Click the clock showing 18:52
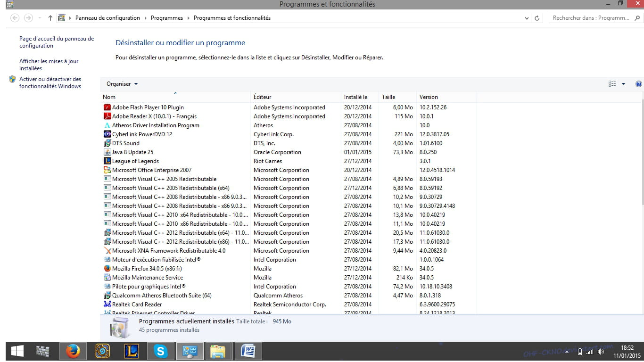 [627, 347]
